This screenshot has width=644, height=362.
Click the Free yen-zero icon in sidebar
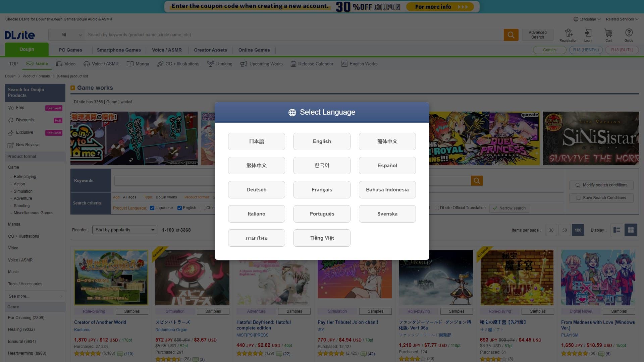pyautogui.click(x=11, y=108)
